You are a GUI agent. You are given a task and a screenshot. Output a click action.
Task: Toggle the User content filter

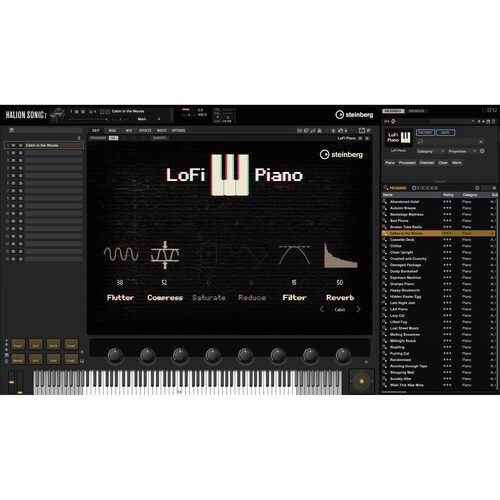tap(445, 133)
